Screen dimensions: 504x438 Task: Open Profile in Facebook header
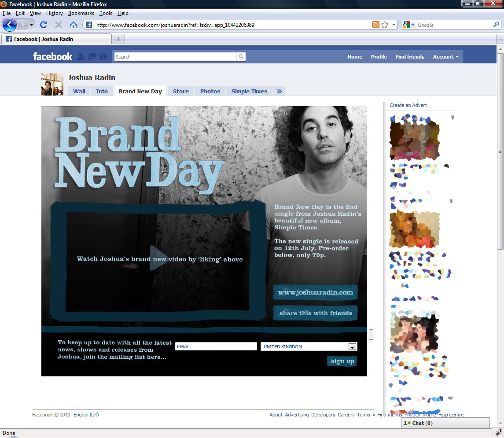coord(379,57)
